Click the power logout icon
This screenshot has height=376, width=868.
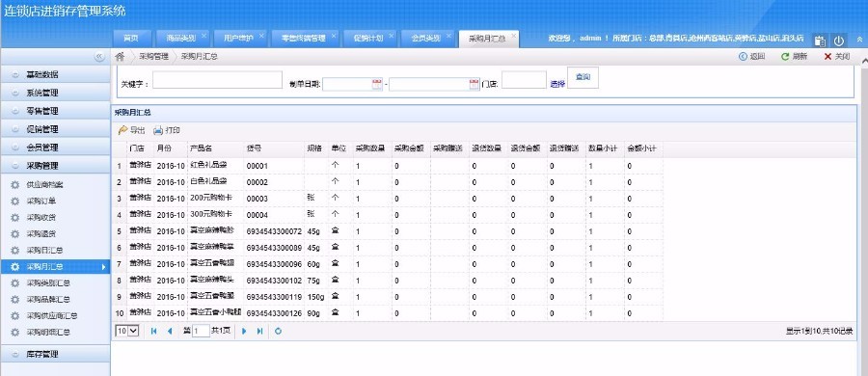point(839,40)
